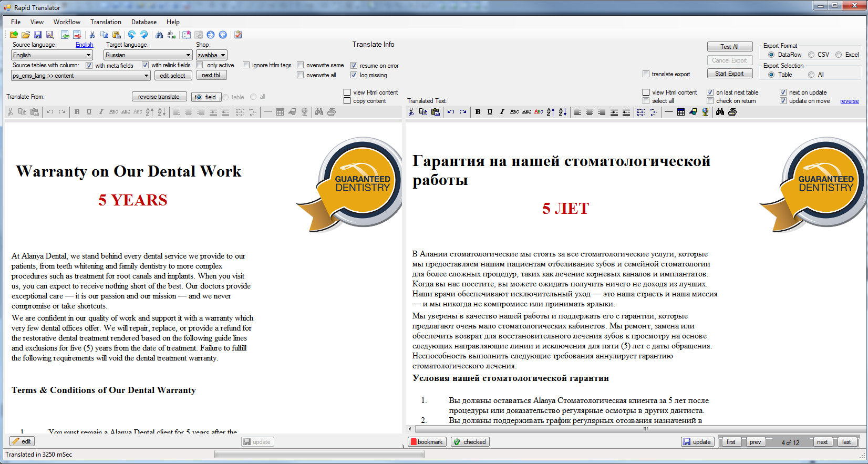Select the CSV export format
The height and width of the screenshot is (464, 868).
(811, 55)
